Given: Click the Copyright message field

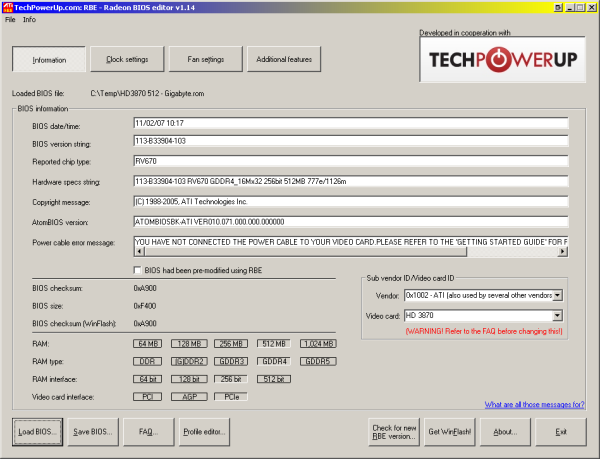Looking at the screenshot, I should [351, 202].
